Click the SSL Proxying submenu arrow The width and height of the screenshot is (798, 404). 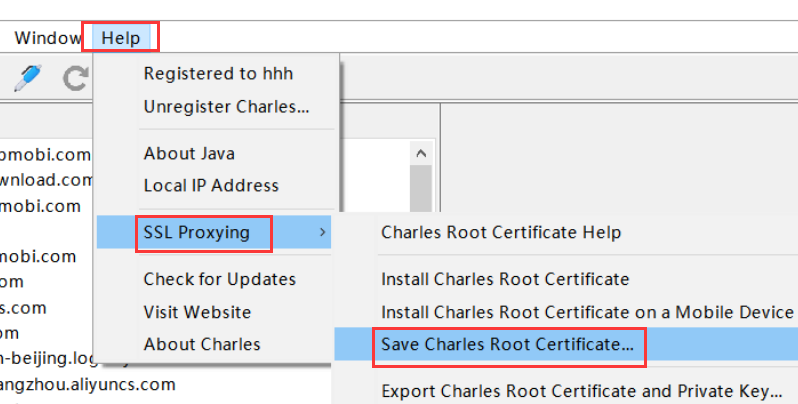click(322, 232)
